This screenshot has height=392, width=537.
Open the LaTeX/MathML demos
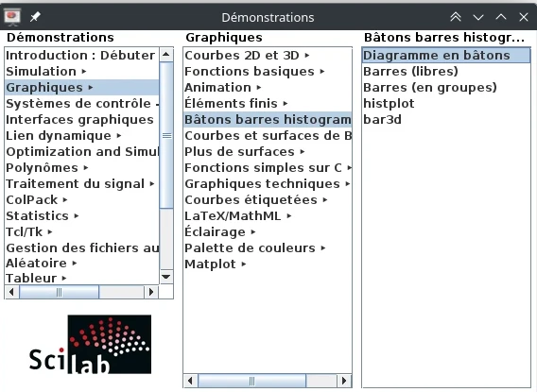point(268,216)
